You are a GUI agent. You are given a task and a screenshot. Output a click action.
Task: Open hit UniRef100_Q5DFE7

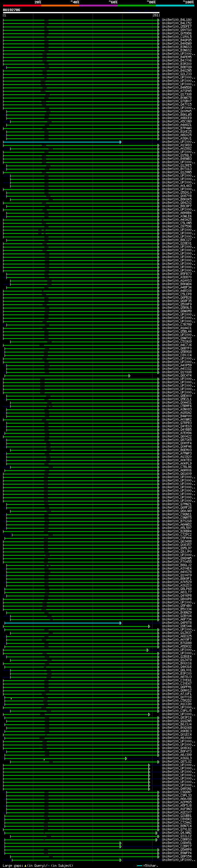177,26
